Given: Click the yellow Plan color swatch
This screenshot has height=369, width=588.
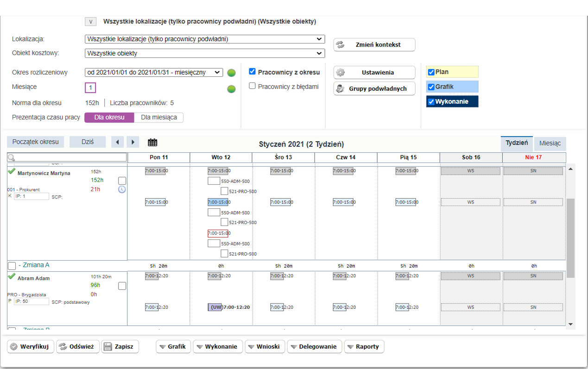Looking at the screenshot, I should click(457, 72).
